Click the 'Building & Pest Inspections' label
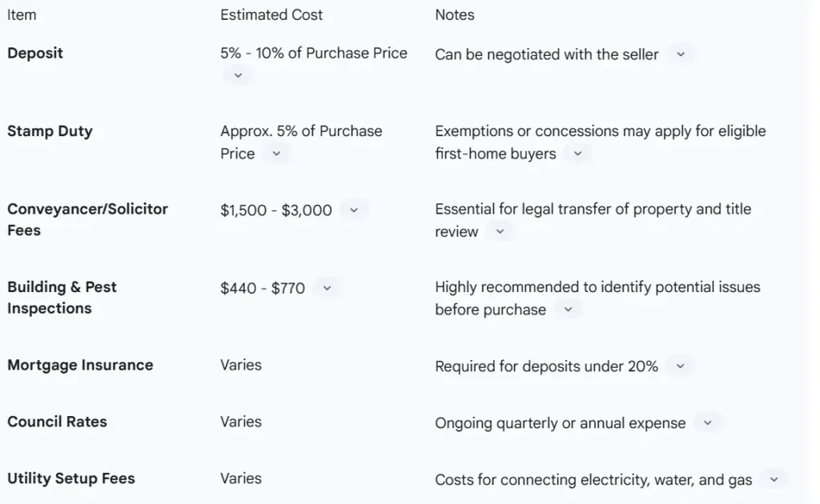 62,298
